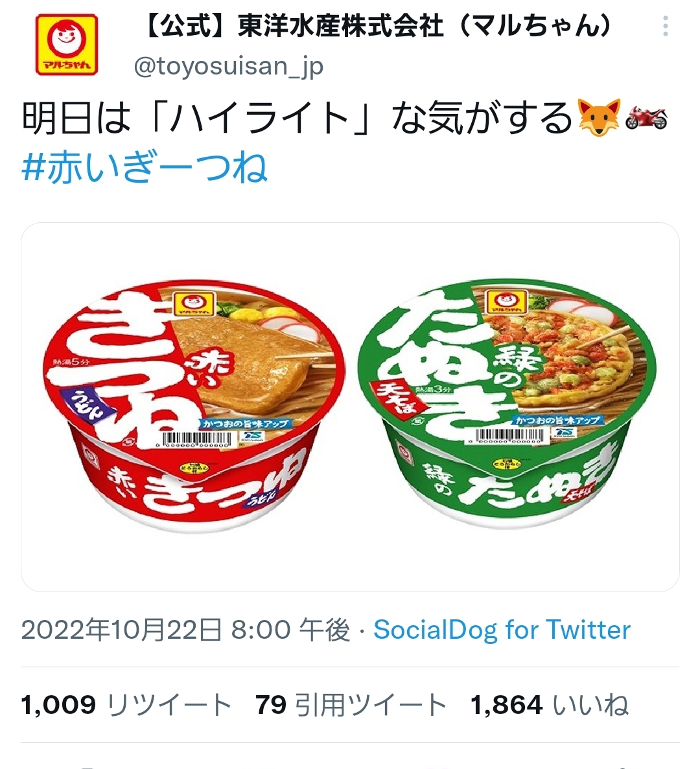Open the Maruchan profile avatar

coord(67,44)
